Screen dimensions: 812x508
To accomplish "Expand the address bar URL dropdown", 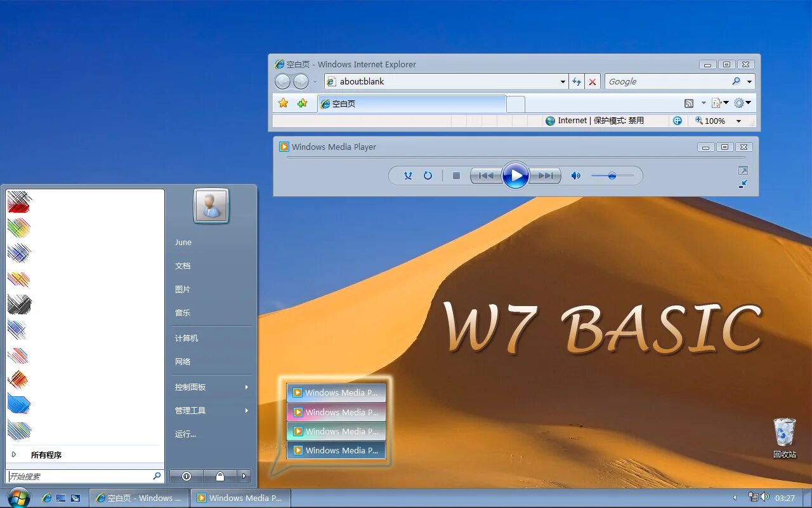I will (563, 82).
